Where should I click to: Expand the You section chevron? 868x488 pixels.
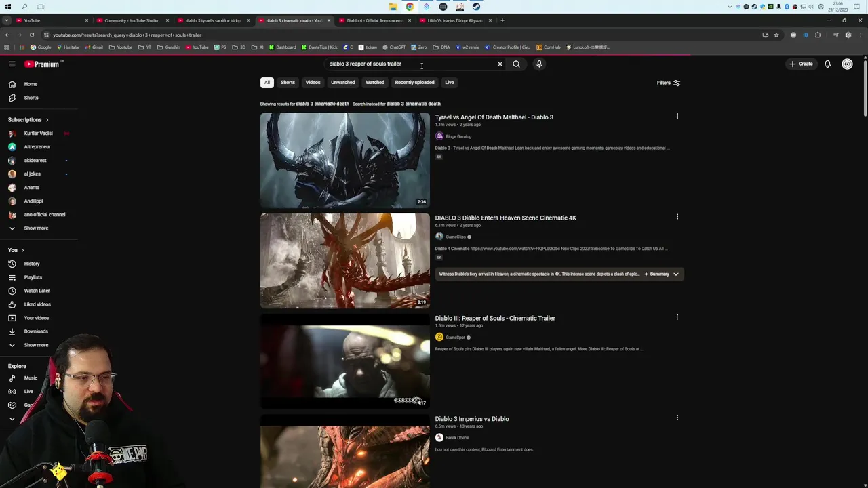click(22, 250)
